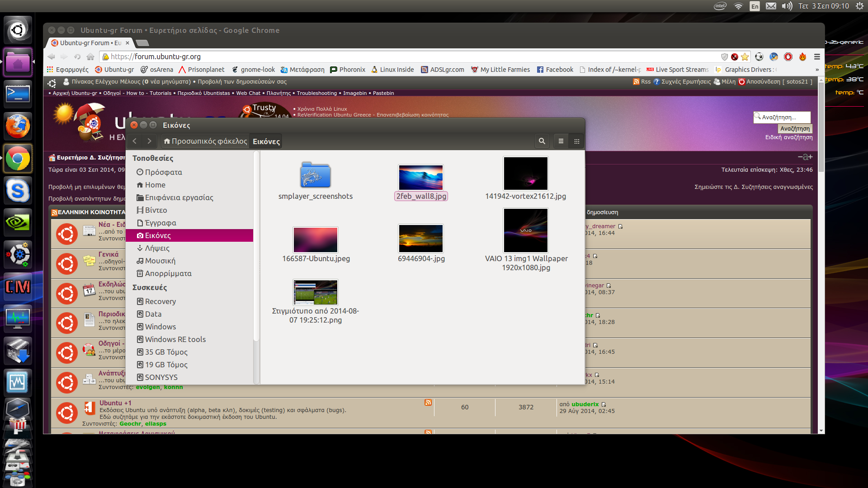Viewport: 868px width, 488px height.
Task: Open the NVIDIA settings launcher icon
Action: click(18, 223)
